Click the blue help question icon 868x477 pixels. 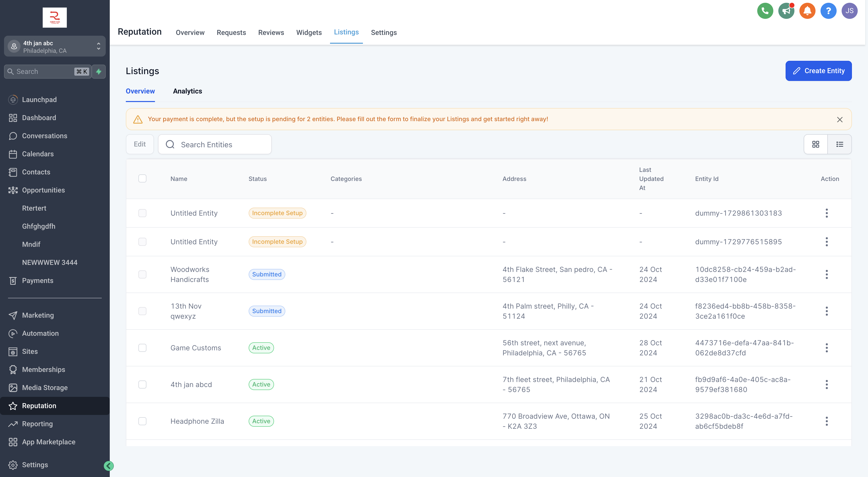click(828, 11)
